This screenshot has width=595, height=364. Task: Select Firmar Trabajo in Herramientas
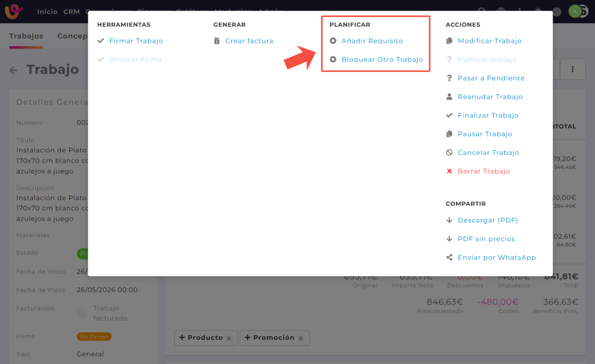coord(136,41)
